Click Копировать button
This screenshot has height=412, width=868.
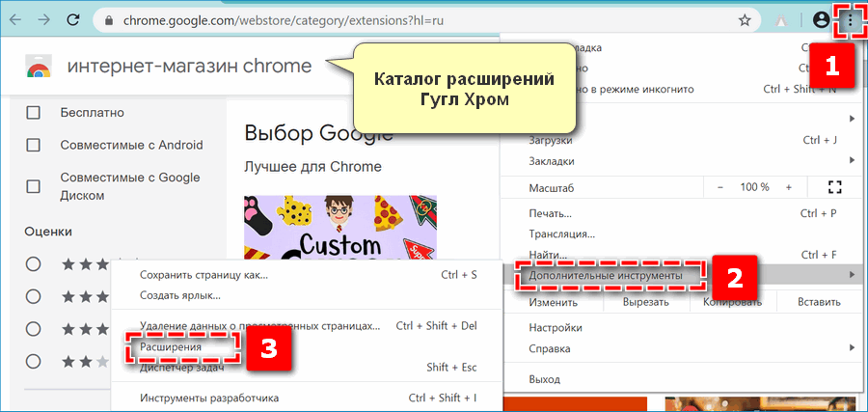732,302
